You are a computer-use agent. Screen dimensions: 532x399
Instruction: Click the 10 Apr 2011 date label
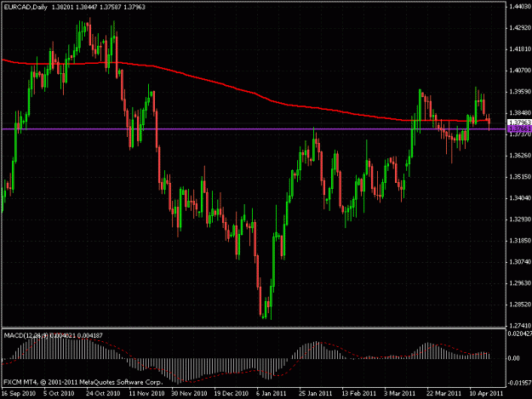486,393
